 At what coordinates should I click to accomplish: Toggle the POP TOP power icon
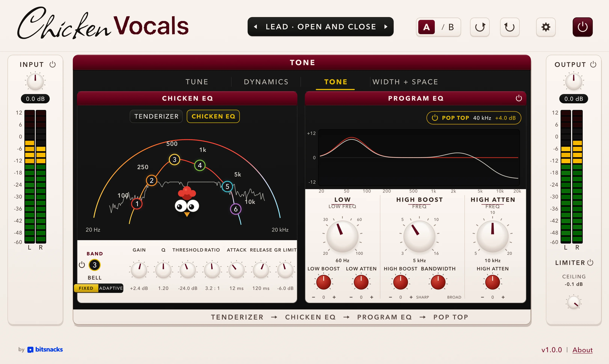click(x=435, y=118)
